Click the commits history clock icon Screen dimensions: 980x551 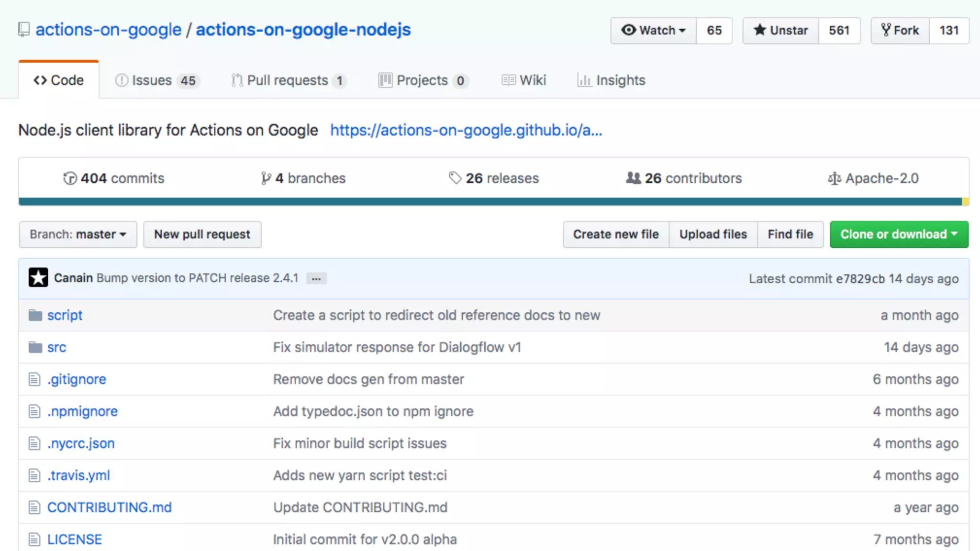(70, 178)
